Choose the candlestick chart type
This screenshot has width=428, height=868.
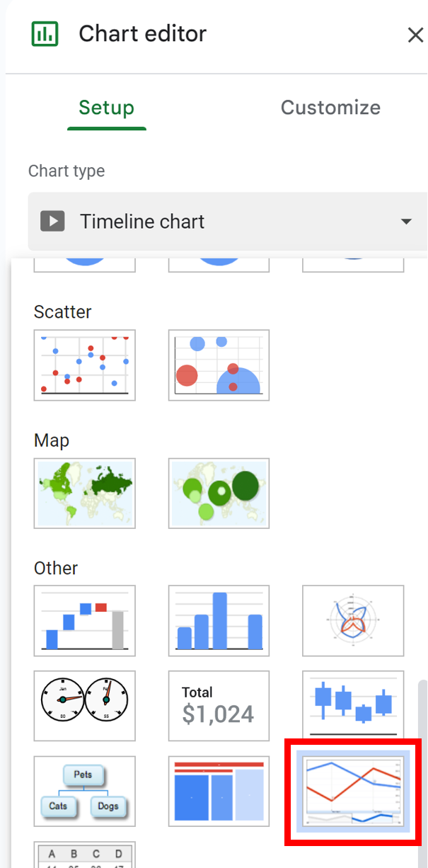coord(353,704)
